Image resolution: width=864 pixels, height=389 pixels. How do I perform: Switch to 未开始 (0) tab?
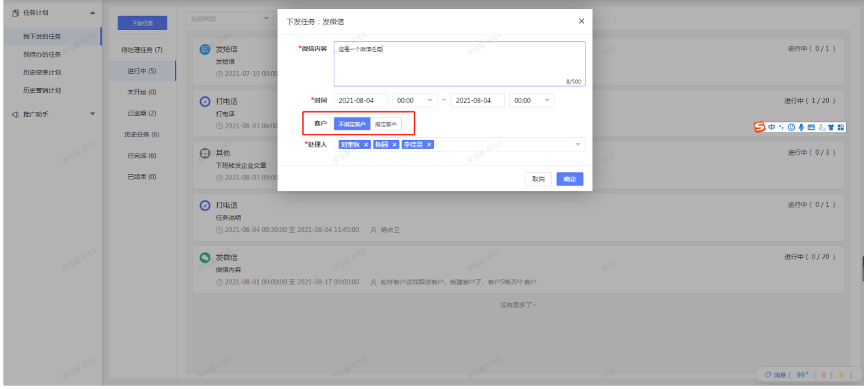[x=142, y=92]
